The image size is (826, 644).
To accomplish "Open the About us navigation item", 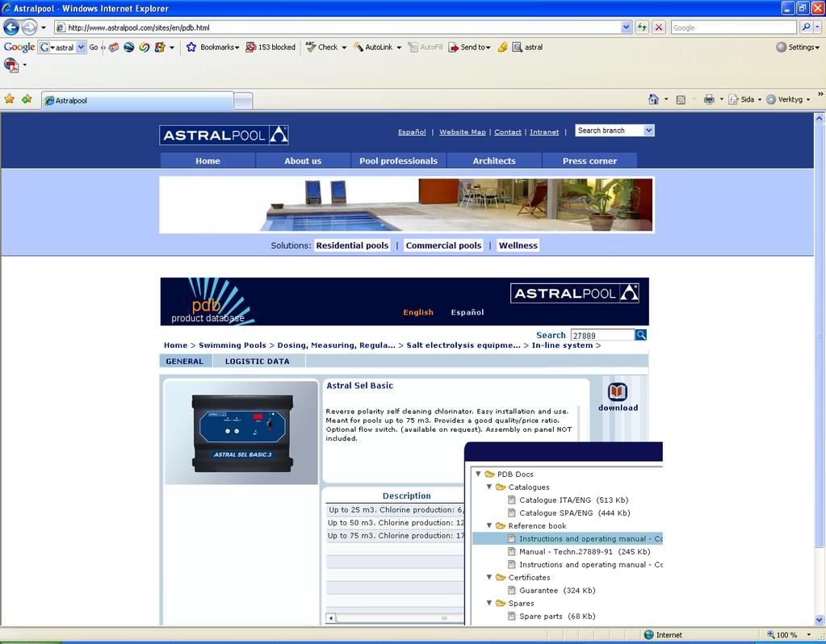I will click(x=303, y=161).
